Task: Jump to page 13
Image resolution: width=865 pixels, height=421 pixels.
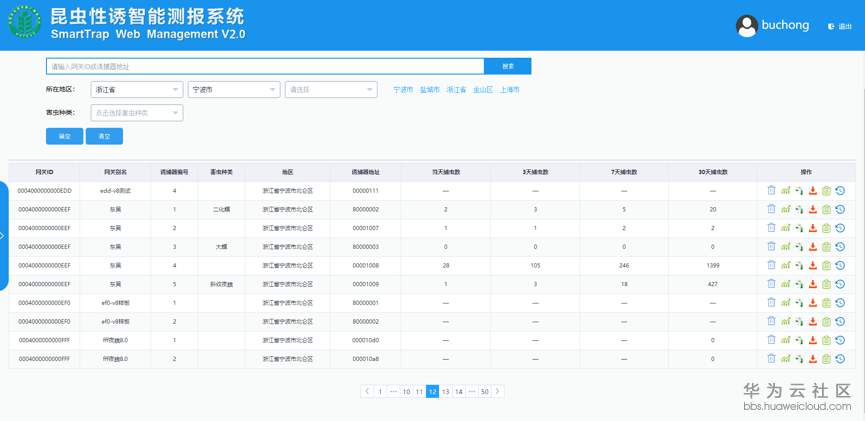Action: pos(446,391)
